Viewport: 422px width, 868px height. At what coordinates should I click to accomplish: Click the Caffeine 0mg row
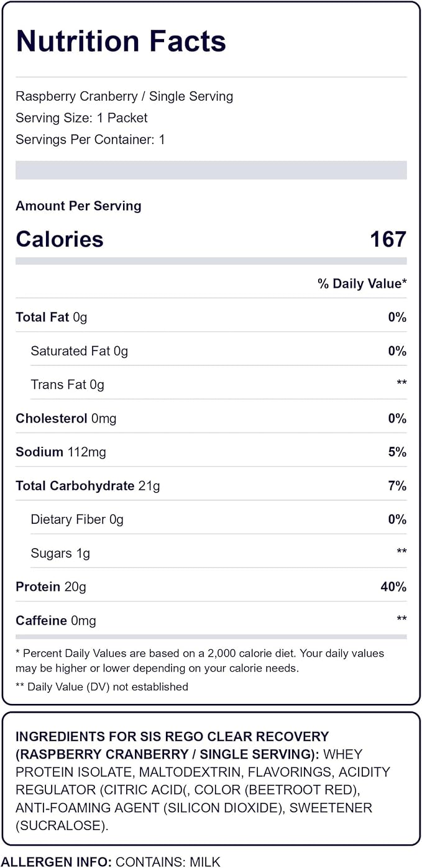click(x=211, y=620)
